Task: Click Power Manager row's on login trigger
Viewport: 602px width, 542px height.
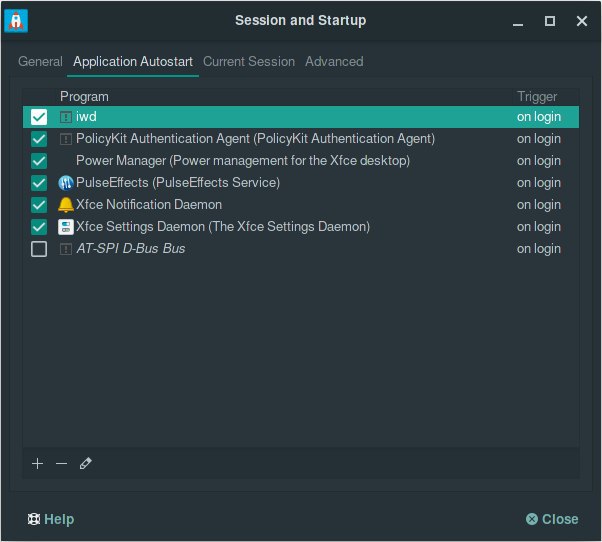Action: (539, 160)
